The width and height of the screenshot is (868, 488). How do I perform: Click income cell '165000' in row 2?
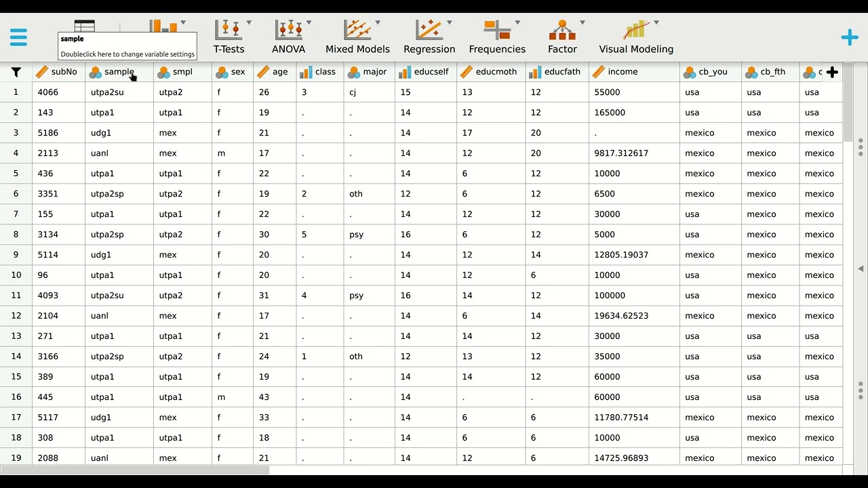[634, 113]
